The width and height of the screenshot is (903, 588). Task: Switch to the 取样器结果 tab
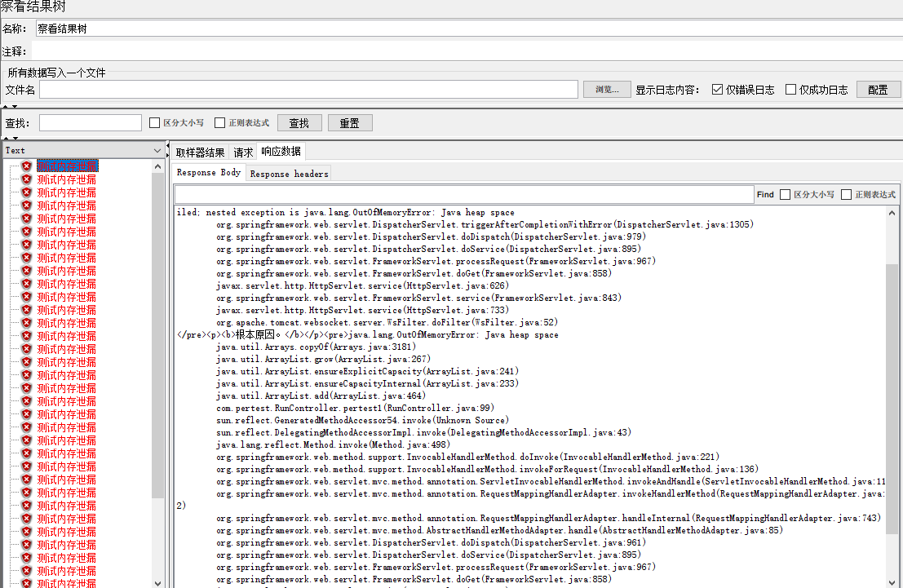pos(200,153)
